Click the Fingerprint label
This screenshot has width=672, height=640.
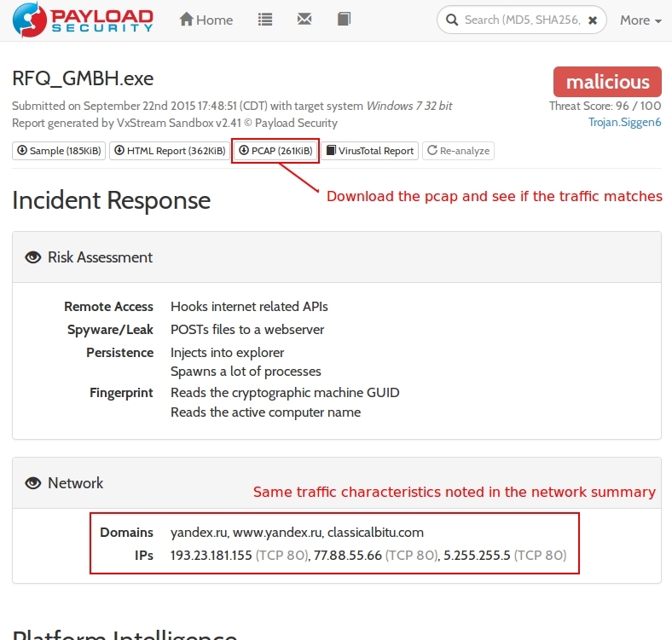(121, 393)
